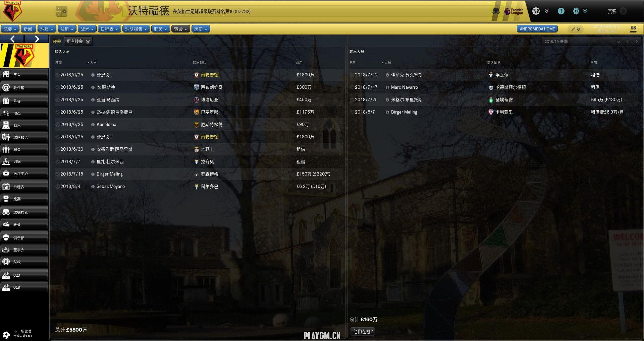Expand the 所有转会 filter dropdown
This screenshot has height=341, width=644.
(78, 42)
